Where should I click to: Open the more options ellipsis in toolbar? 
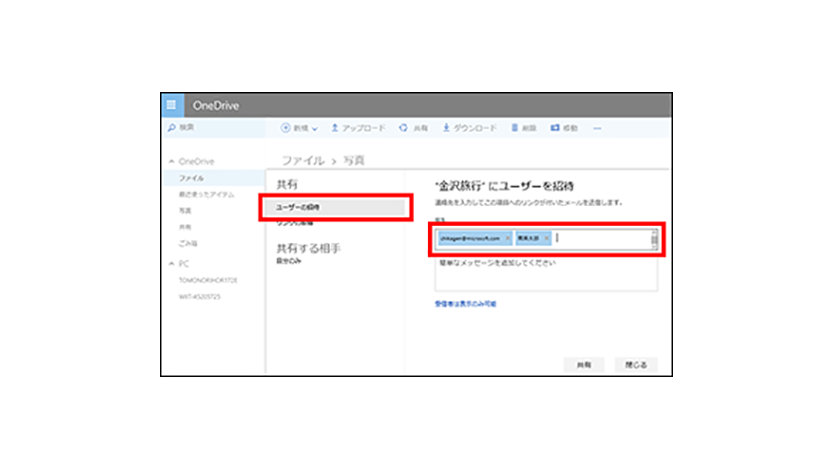pyautogui.click(x=597, y=128)
